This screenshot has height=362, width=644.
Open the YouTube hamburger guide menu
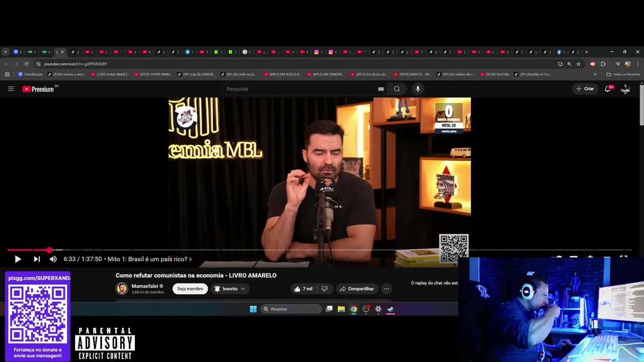(11, 89)
